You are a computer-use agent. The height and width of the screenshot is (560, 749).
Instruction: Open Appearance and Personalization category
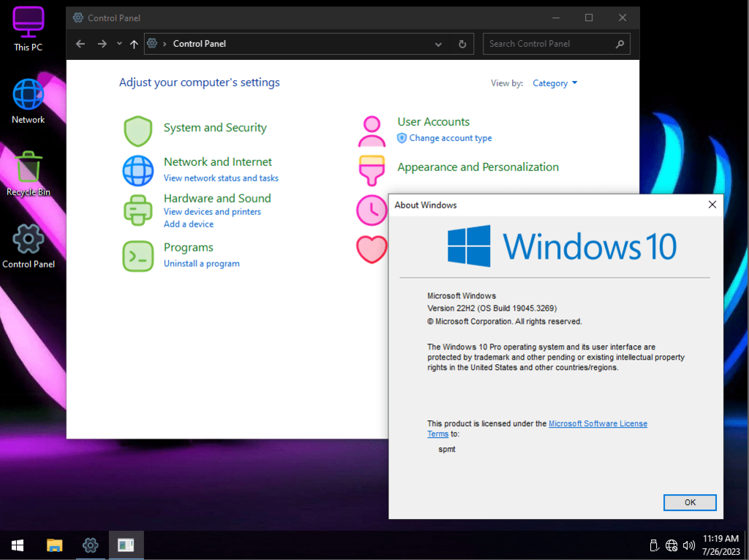tap(478, 167)
